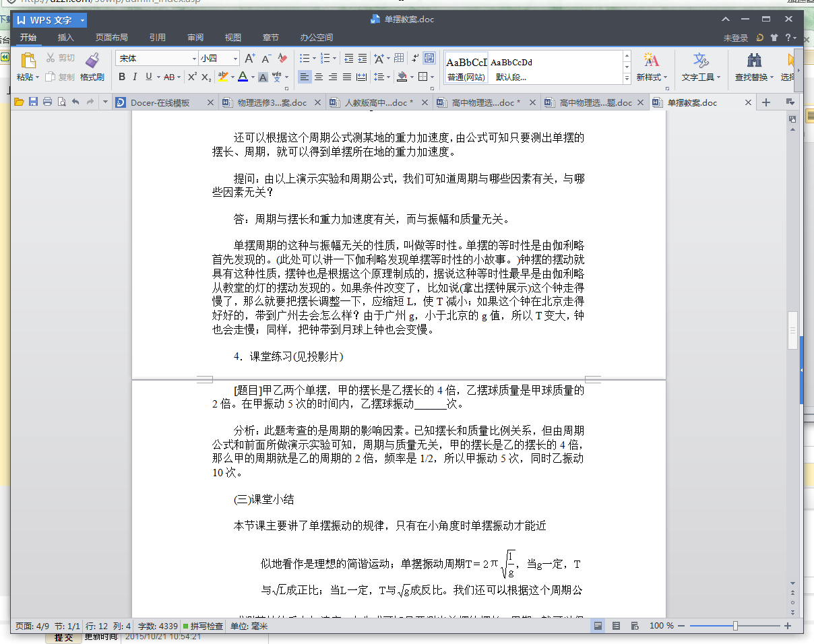Viewport: 814px width, 644px height.
Task: Open the borders dropdown arrow
Action: coord(433,77)
